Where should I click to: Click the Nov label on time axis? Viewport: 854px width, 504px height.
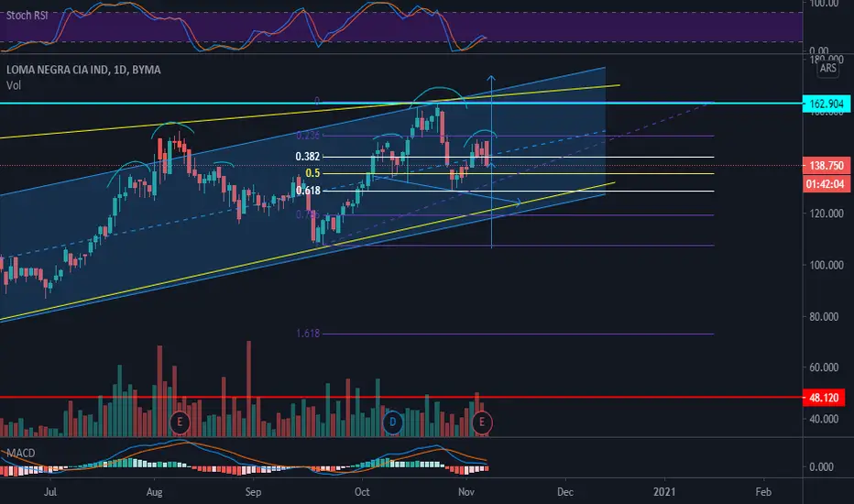(x=466, y=492)
